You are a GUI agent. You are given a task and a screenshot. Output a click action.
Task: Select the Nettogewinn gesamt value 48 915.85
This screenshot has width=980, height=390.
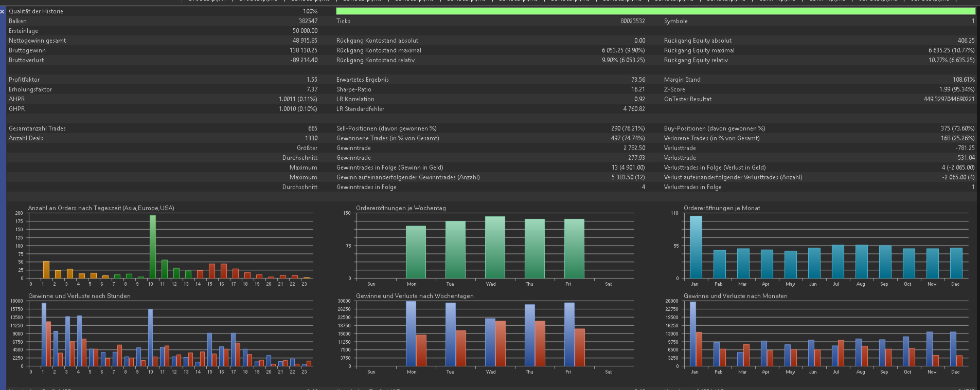pyautogui.click(x=305, y=41)
